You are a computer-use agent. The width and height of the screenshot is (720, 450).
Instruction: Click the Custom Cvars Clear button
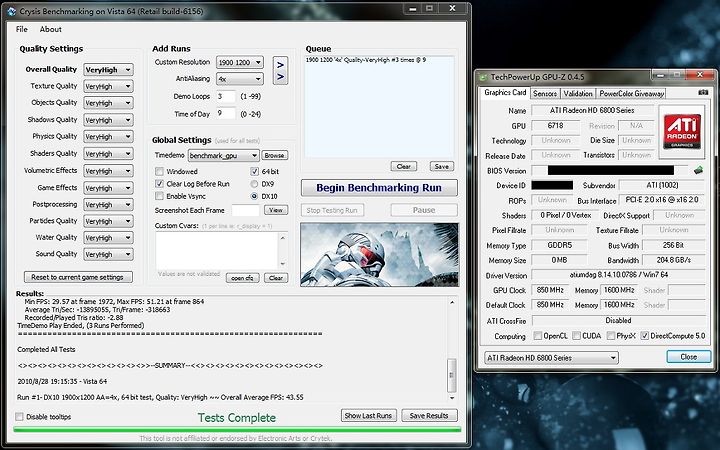coord(276,278)
